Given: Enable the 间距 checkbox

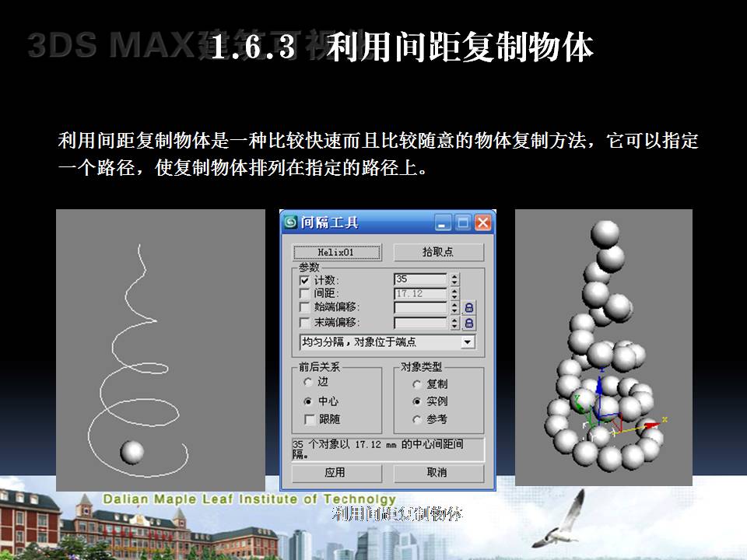Looking at the screenshot, I should point(305,294).
